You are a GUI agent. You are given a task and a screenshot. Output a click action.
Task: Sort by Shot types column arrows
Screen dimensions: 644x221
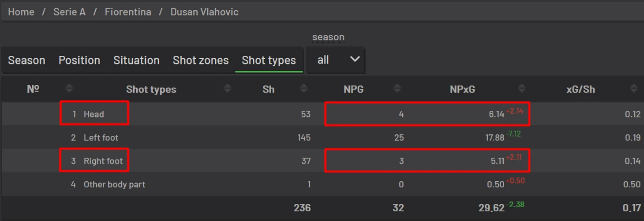pos(228,89)
